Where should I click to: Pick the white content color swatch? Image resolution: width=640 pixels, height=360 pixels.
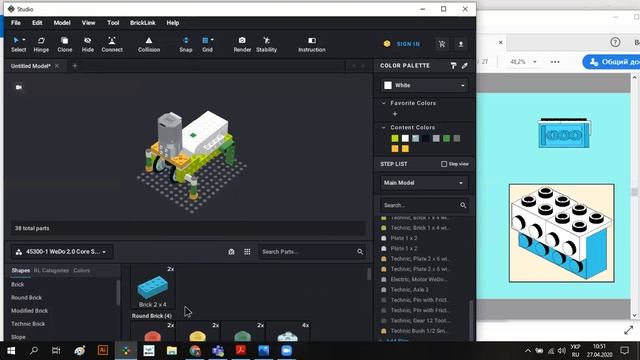405,138
